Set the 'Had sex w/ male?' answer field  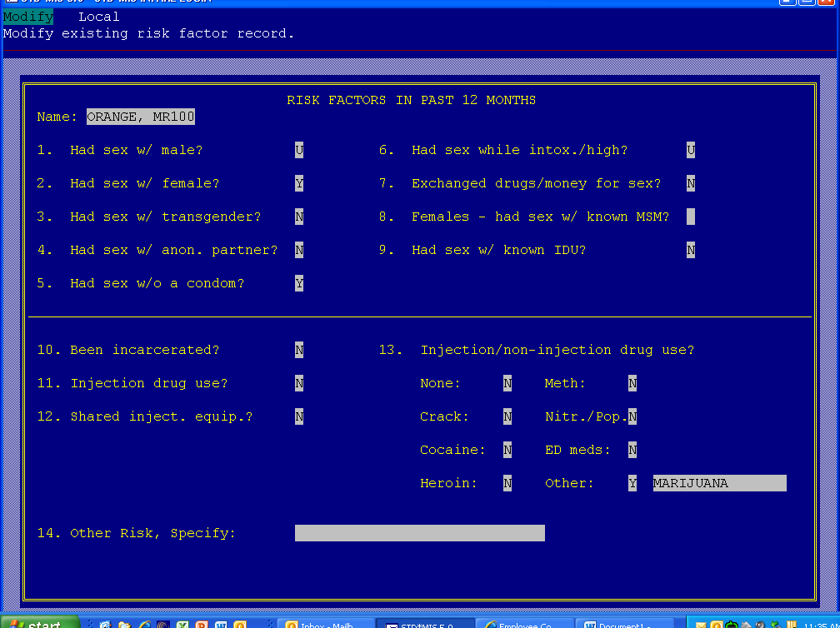tap(299, 150)
